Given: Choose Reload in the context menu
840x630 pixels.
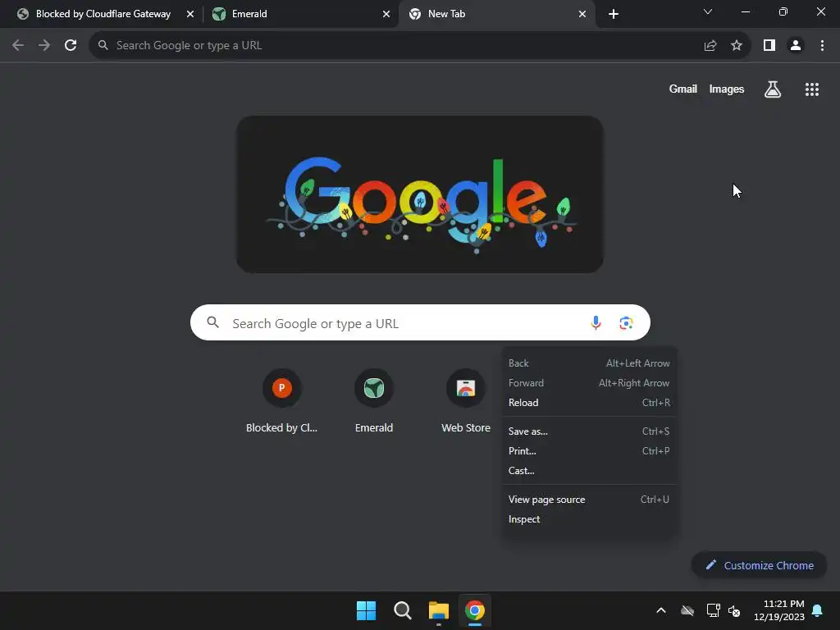Looking at the screenshot, I should (x=589, y=403).
